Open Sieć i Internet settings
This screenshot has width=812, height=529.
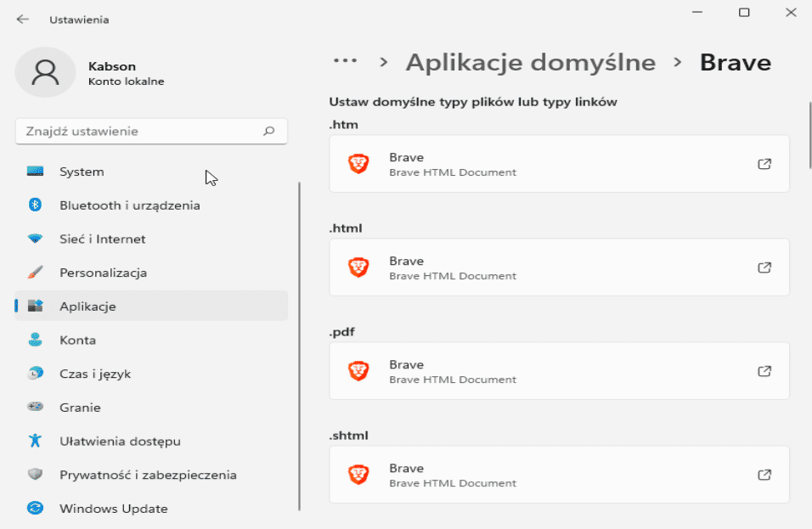(151, 239)
